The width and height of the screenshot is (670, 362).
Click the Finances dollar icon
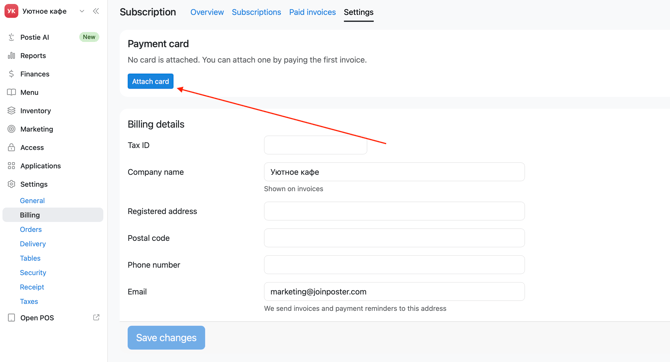12,74
